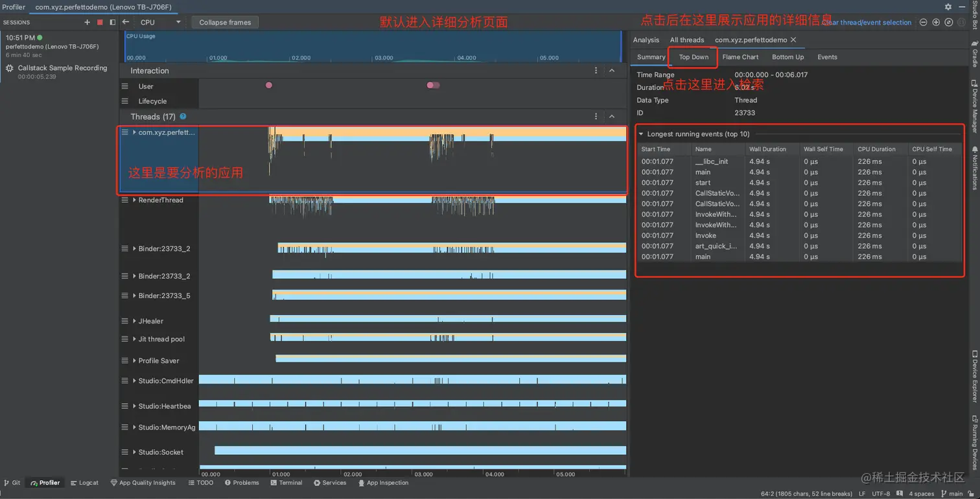Close the com.xyz.perfettodemo analysis tab
Image resolution: width=980 pixels, height=499 pixels.
tap(793, 40)
